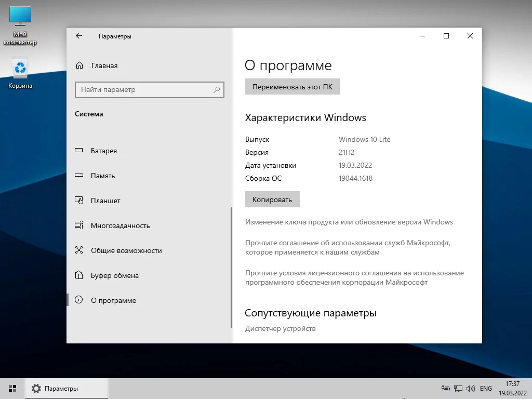Viewport: 532px width, 399px height.
Task: Go back with the arrow in Параметры
Action: click(79, 36)
